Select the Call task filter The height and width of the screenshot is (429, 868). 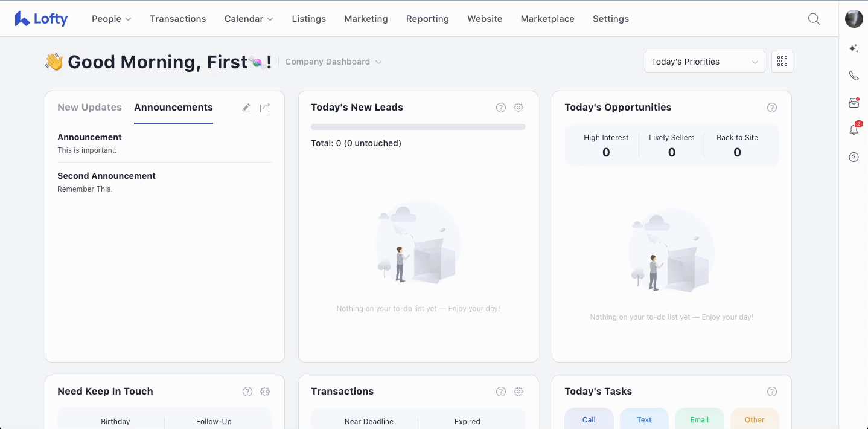pos(589,419)
